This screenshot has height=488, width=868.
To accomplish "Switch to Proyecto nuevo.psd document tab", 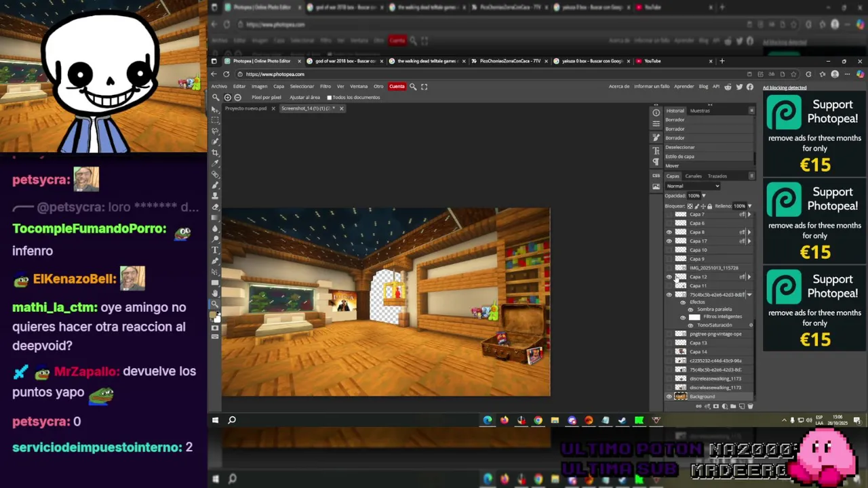I will coord(246,108).
